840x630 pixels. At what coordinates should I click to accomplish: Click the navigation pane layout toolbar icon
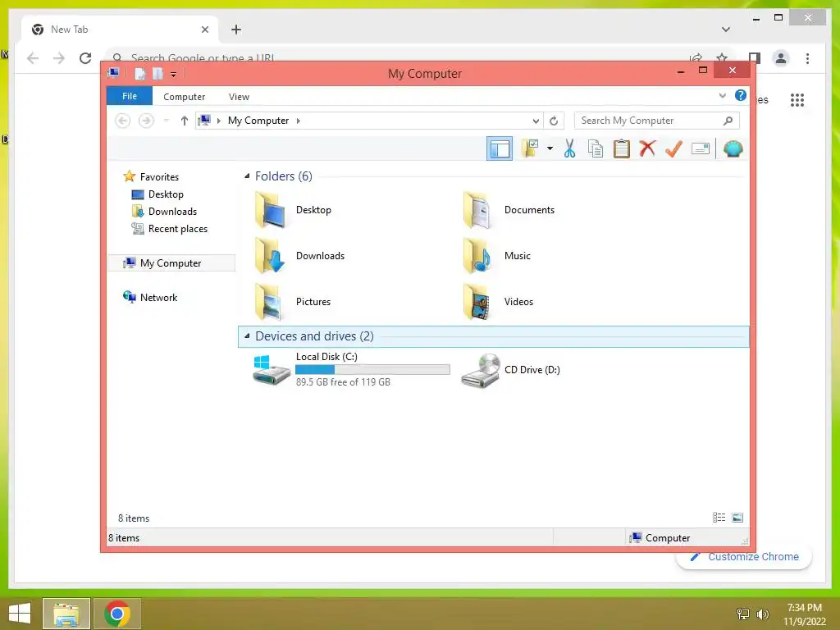point(500,148)
